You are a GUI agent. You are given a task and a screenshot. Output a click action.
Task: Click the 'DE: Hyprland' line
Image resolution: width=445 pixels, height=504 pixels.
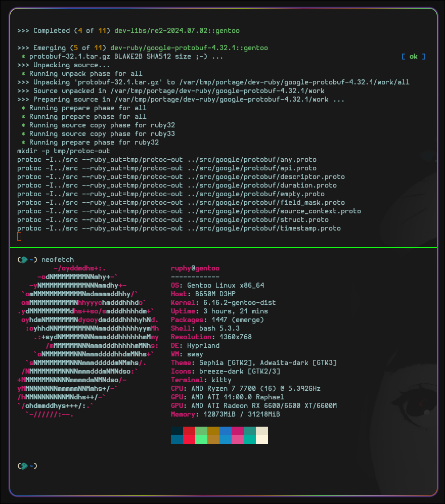pos(195,346)
